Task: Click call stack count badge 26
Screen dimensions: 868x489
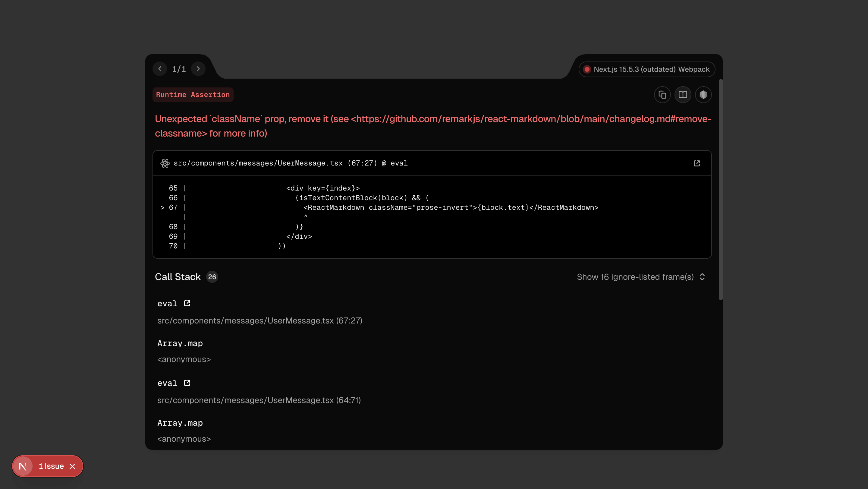Action: [x=212, y=277]
